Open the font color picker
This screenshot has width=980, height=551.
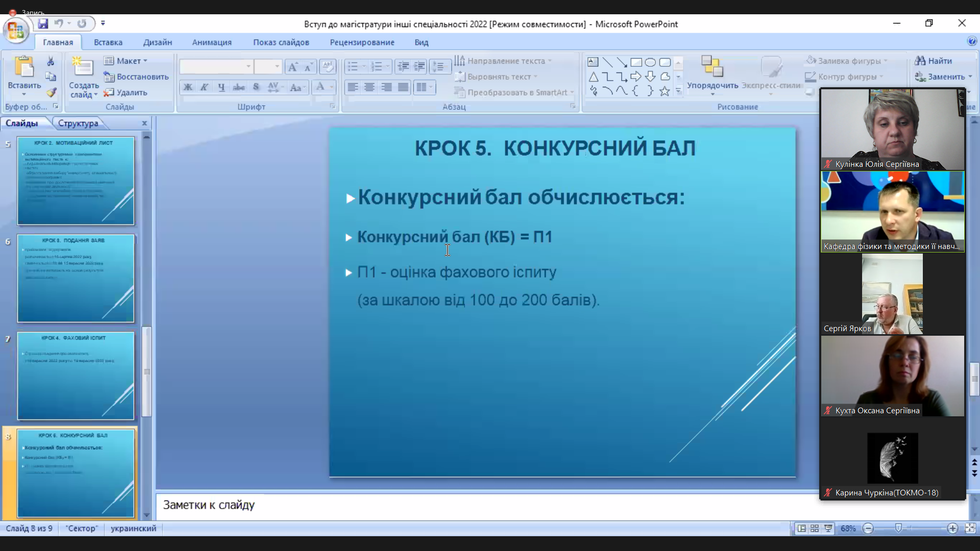(324, 87)
